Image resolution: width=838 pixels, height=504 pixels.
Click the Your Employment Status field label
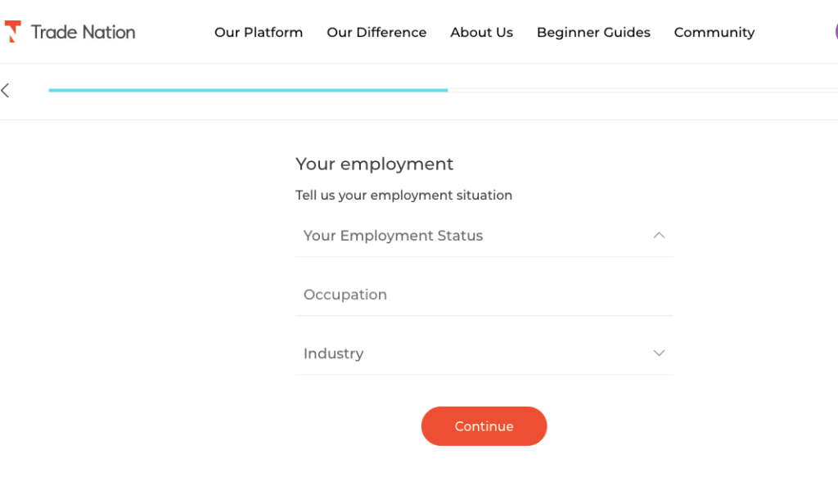point(393,236)
